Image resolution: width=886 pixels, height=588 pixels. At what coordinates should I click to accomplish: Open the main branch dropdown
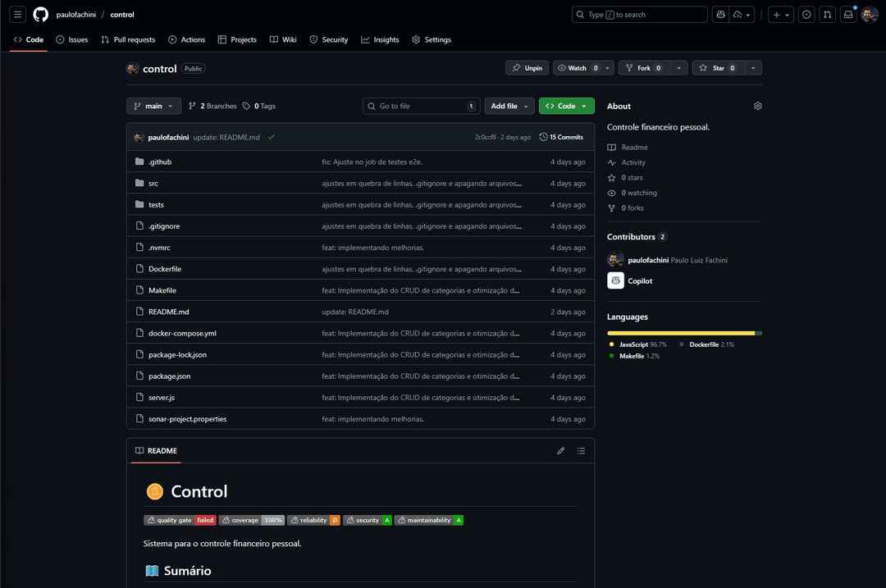point(153,107)
